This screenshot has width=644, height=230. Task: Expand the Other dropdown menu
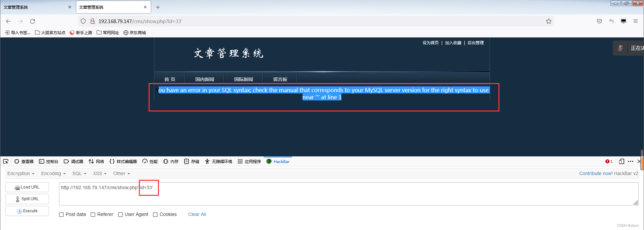tap(121, 173)
